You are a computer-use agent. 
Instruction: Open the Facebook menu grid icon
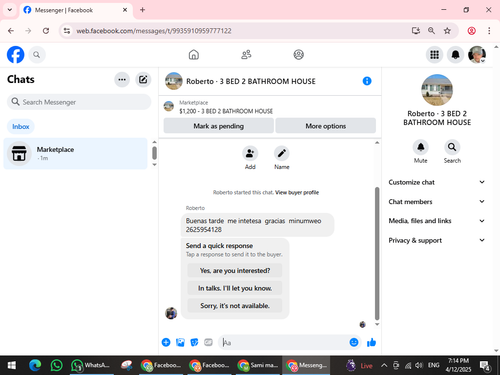[434, 54]
